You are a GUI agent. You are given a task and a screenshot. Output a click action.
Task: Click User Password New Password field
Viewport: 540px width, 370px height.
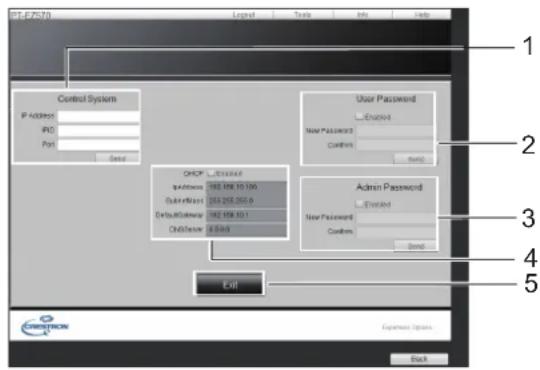(x=395, y=131)
